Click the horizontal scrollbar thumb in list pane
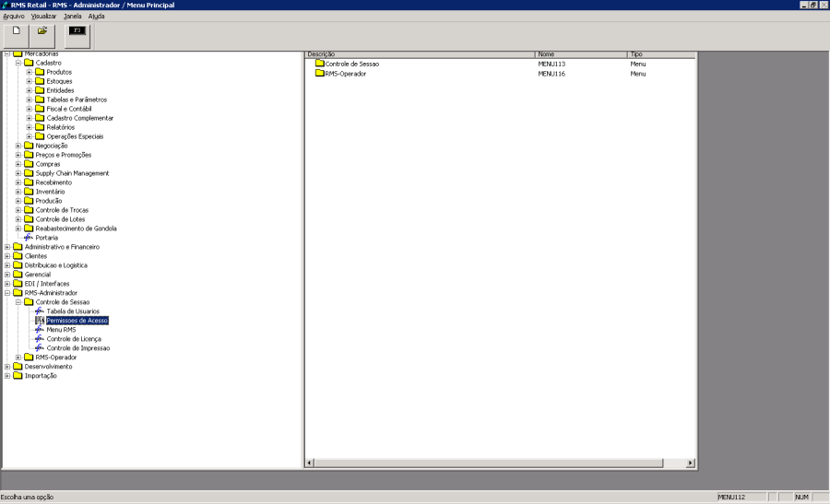This screenshot has height=504, width=830. (489, 463)
